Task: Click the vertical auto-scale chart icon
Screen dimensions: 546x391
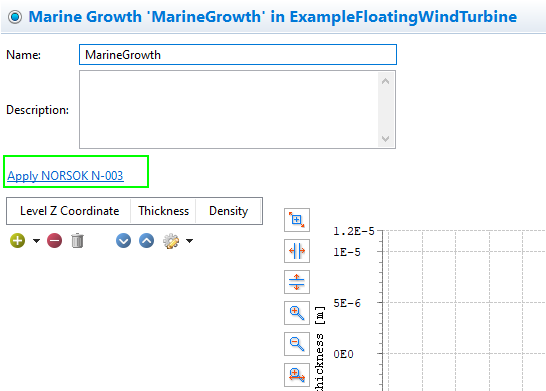Action: pos(297,282)
